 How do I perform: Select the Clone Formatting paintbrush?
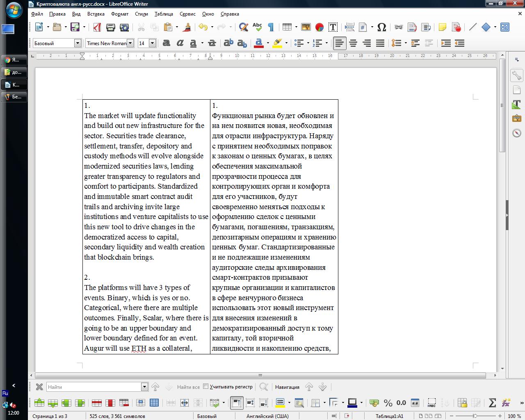[x=187, y=27]
